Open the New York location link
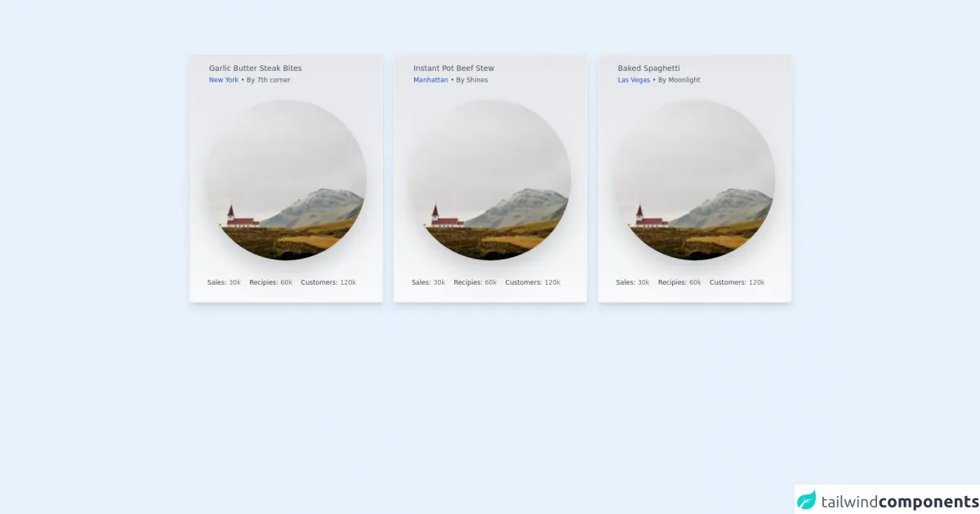Image resolution: width=980 pixels, height=514 pixels. (224, 80)
